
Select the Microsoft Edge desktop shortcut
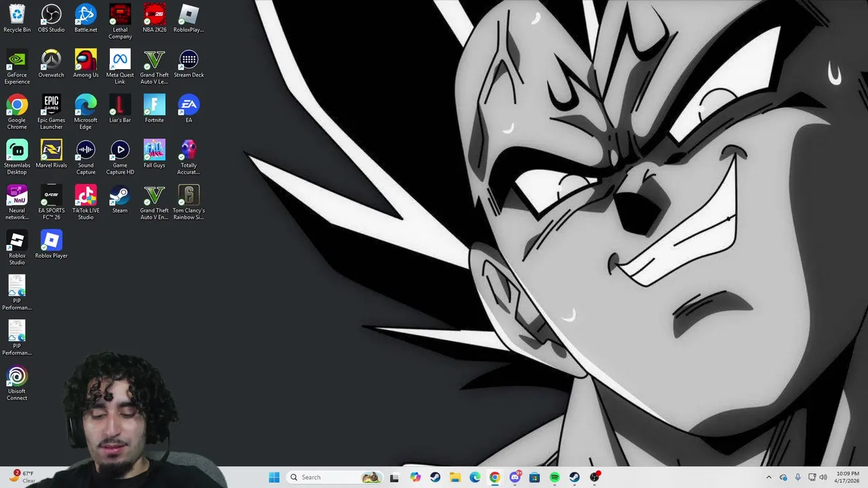pos(85,113)
